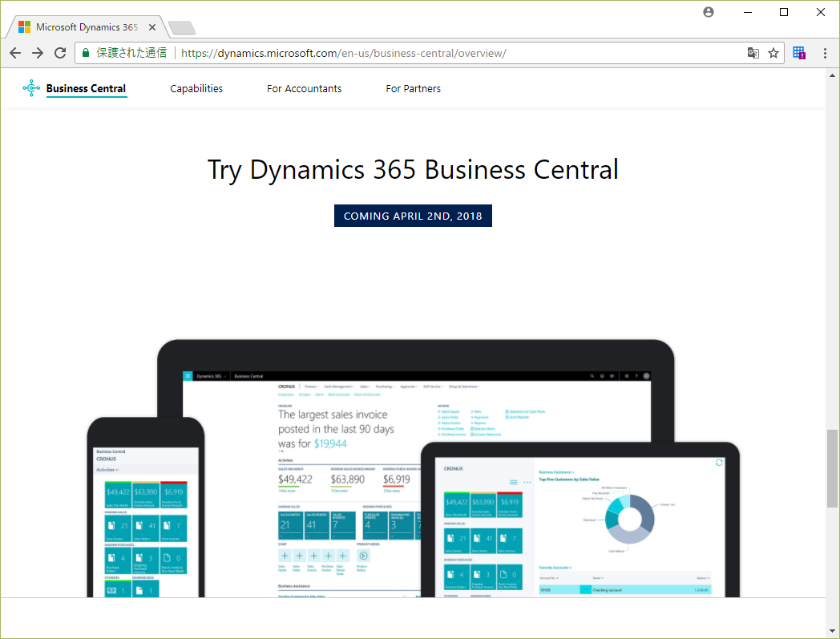Click the "Try Dynamics 365 Business Central" heading
Viewport: 840px width, 639px height.
coord(413,169)
